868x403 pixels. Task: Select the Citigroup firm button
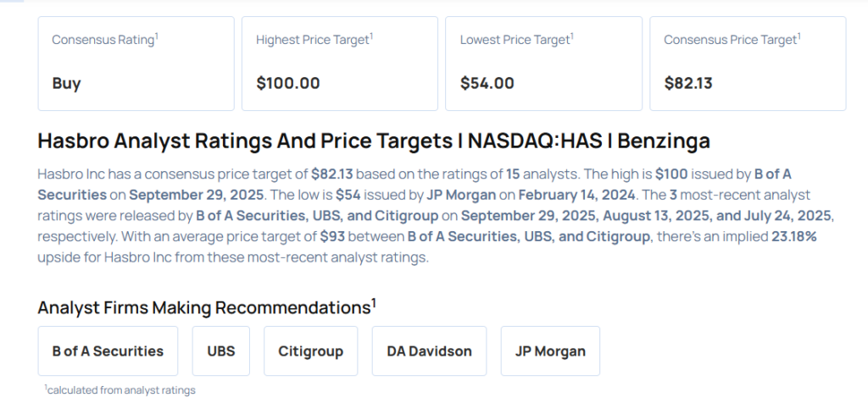tap(309, 351)
